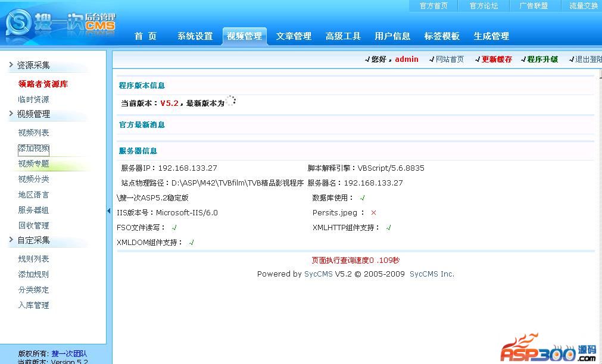
Task: Open 临时资源 in sidebar
Action: click(x=33, y=99)
